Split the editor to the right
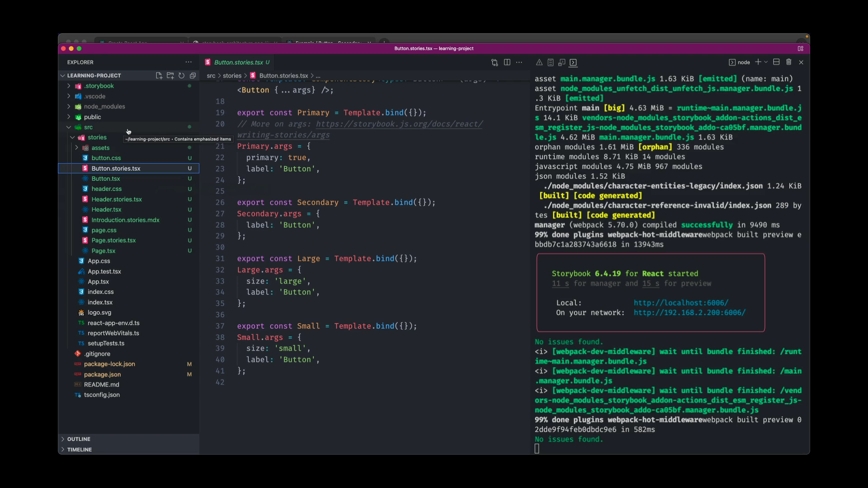 tap(507, 62)
